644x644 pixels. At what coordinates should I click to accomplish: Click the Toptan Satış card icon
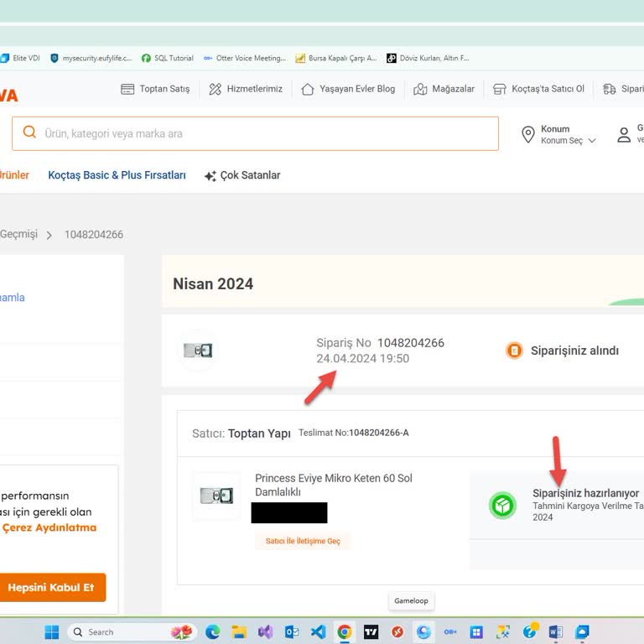click(127, 89)
